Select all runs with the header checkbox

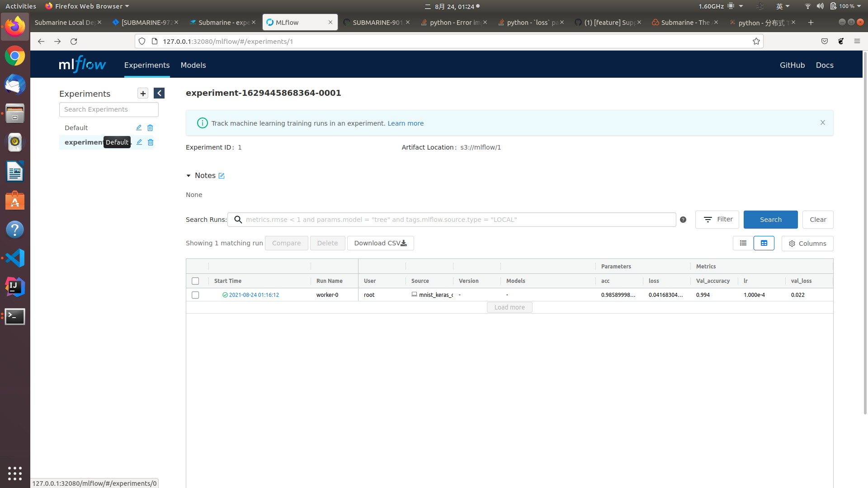click(x=195, y=281)
